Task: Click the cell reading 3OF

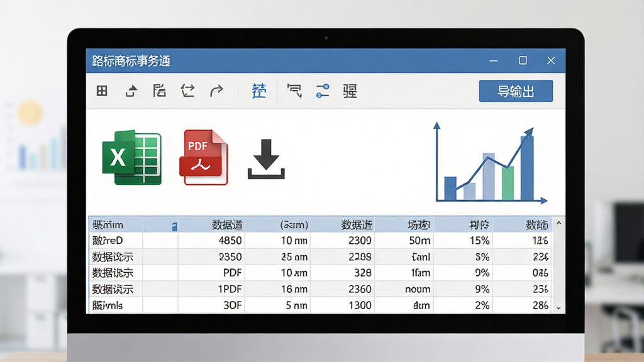Action: pos(211,305)
